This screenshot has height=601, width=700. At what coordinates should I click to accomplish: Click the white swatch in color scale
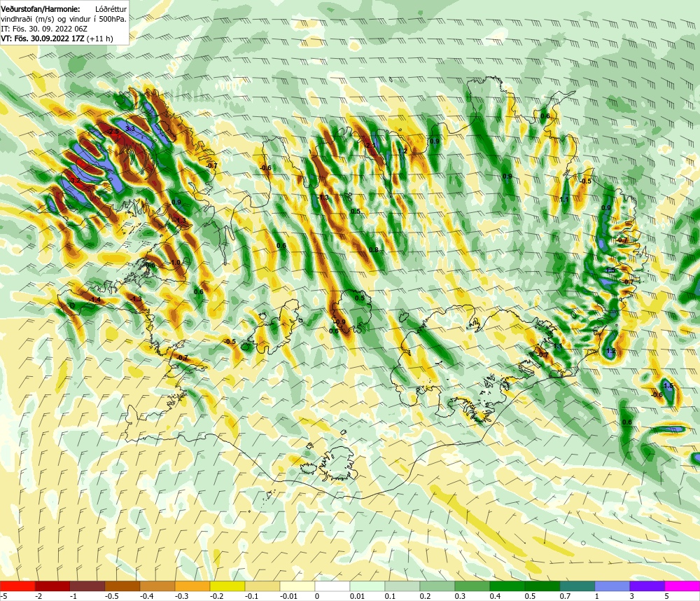click(x=332, y=586)
